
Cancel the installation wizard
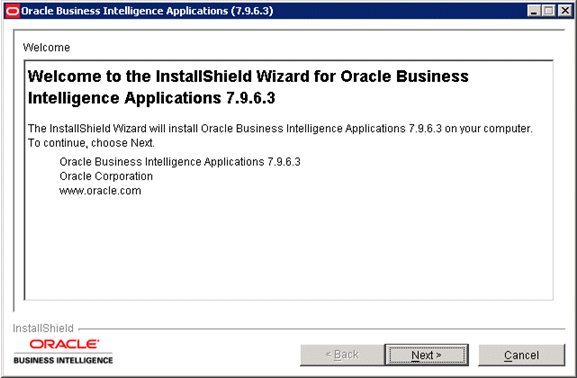[521, 355]
